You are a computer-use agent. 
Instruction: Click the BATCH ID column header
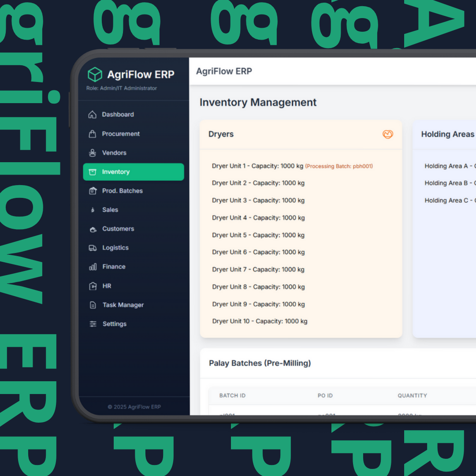(232, 396)
